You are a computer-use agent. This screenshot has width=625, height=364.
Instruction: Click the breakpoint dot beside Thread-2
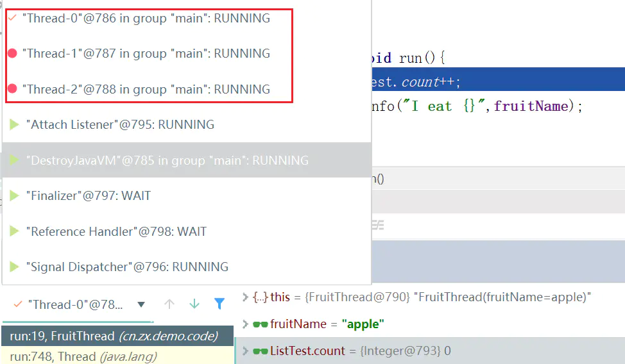[12, 89]
